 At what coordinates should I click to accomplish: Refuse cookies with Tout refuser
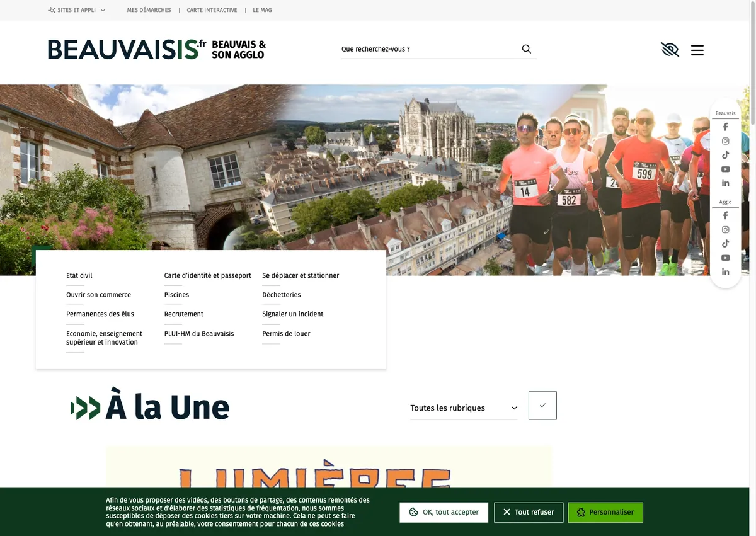click(529, 512)
